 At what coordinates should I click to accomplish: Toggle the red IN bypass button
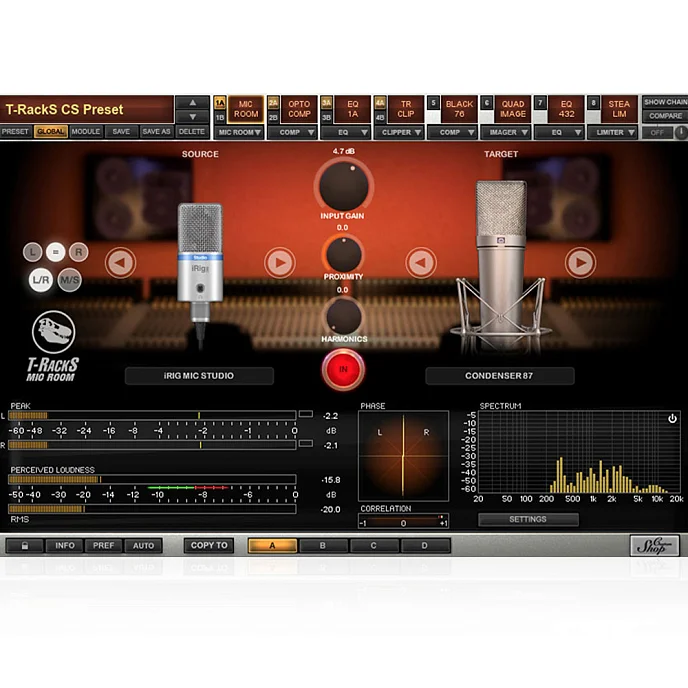click(343, 370)
